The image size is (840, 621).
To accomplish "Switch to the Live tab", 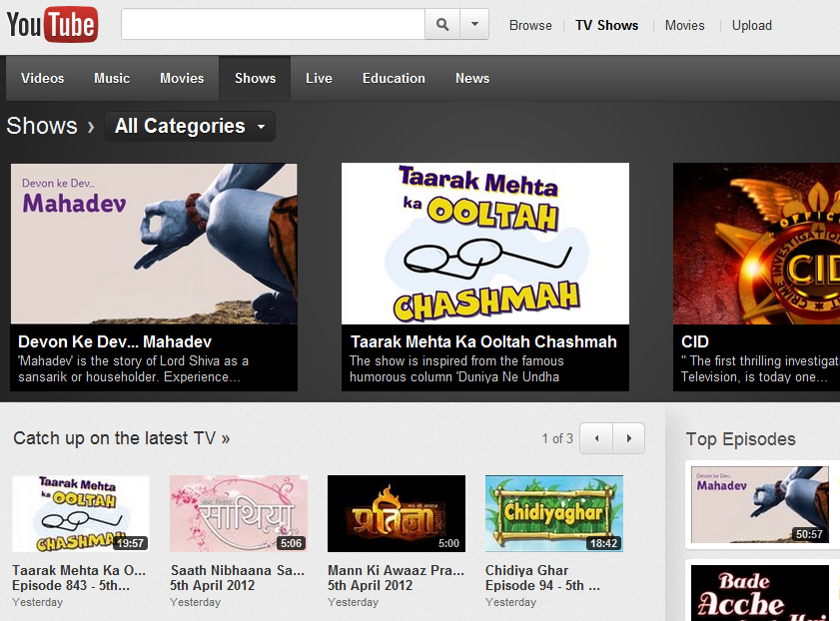I will [x=319, y=78].
